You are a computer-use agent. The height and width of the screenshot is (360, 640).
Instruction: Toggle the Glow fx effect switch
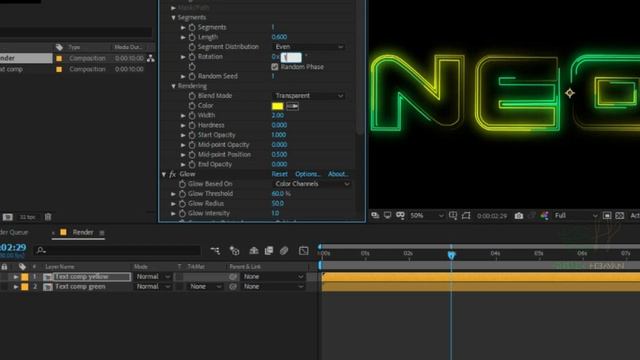point(173,174)
